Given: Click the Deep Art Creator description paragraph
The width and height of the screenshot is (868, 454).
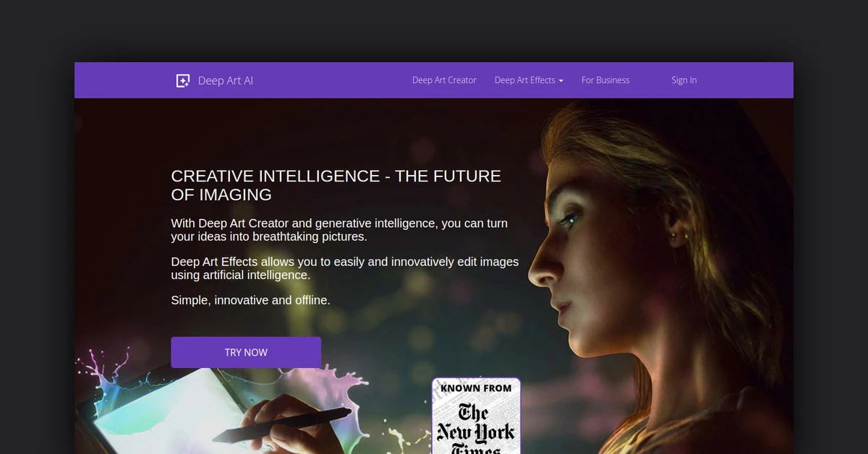Looking at the screenshot, I should coord(338,230).
